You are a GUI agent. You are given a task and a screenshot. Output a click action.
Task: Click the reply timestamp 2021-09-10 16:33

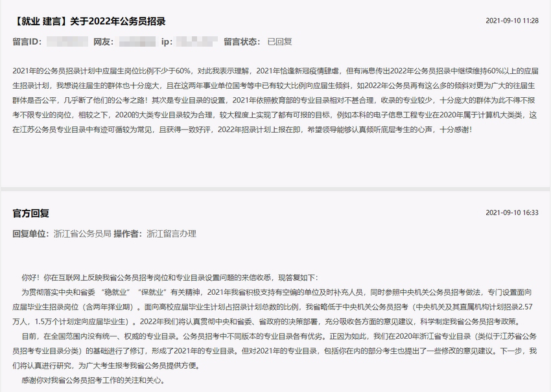click(511, 213)
